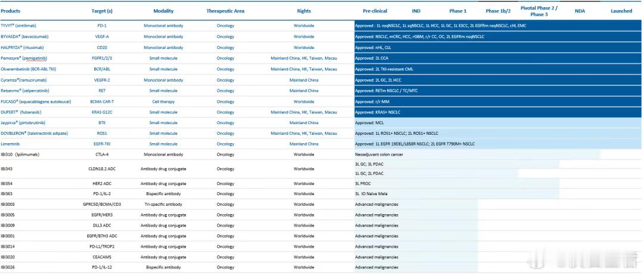This screenshot has height=275, width=644.
Task: Click 'Approved: r/r MM' status text
Action: pyautogui.click(x=372, y=101)
